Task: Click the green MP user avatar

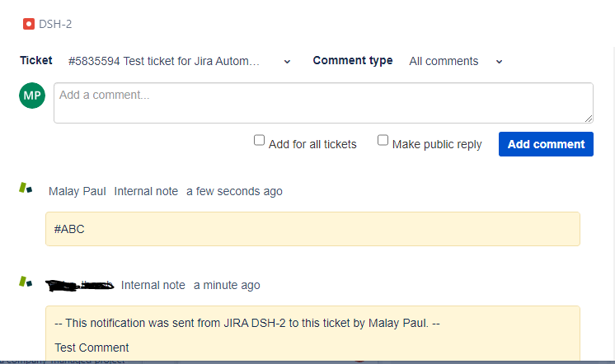Action: [x=32, y=96]
